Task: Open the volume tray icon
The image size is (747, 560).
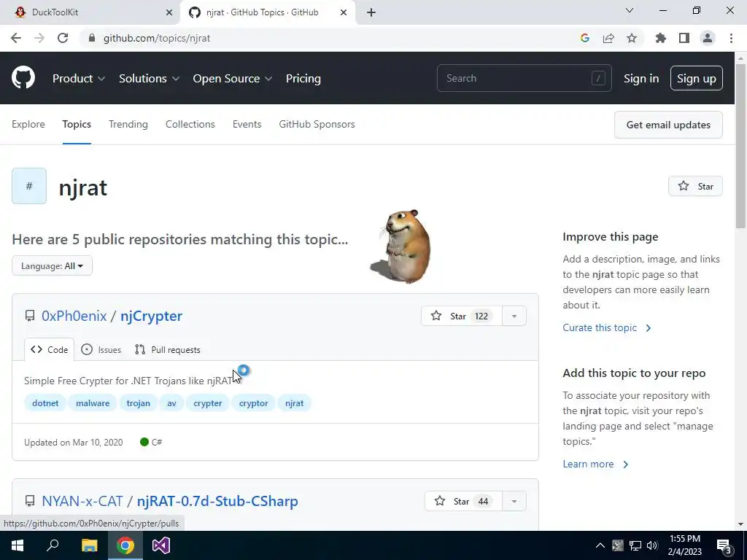Action: coord(652,545)
